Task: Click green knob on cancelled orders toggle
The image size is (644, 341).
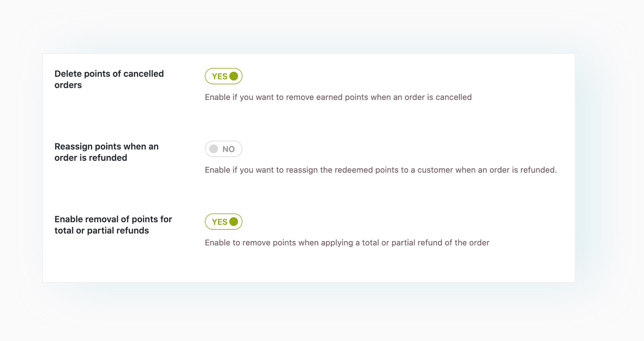Action: [x=234, y=76]
